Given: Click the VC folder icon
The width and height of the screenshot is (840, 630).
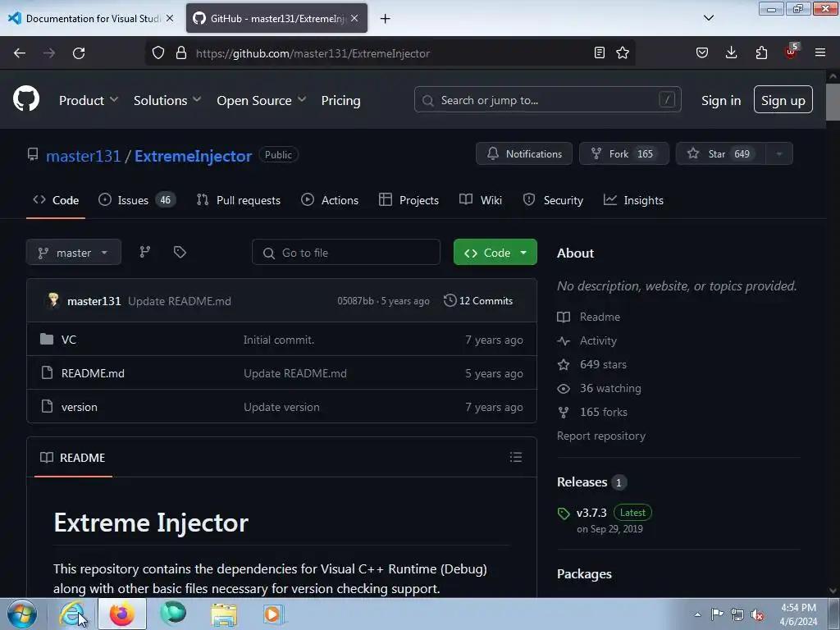Looking at the screenshot, I should (x=47, y=339).
